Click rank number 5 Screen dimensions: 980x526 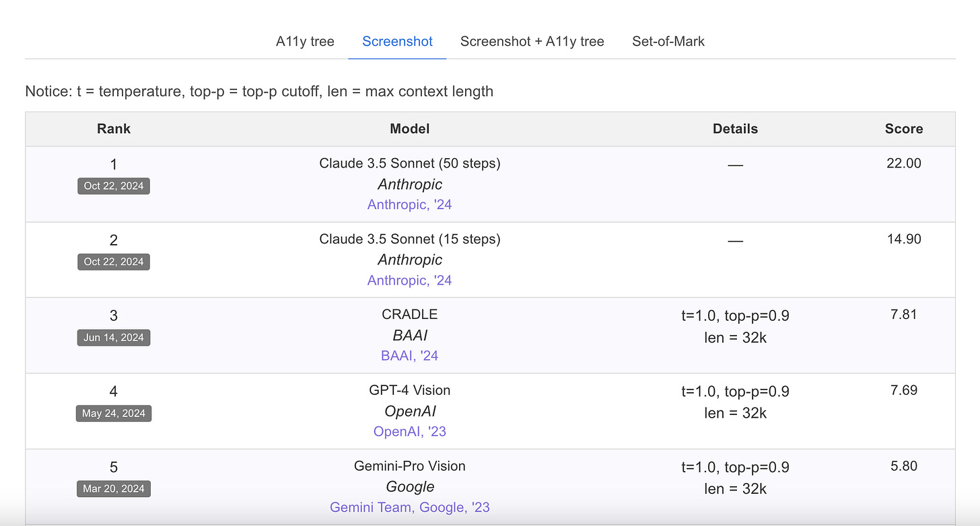114,467
